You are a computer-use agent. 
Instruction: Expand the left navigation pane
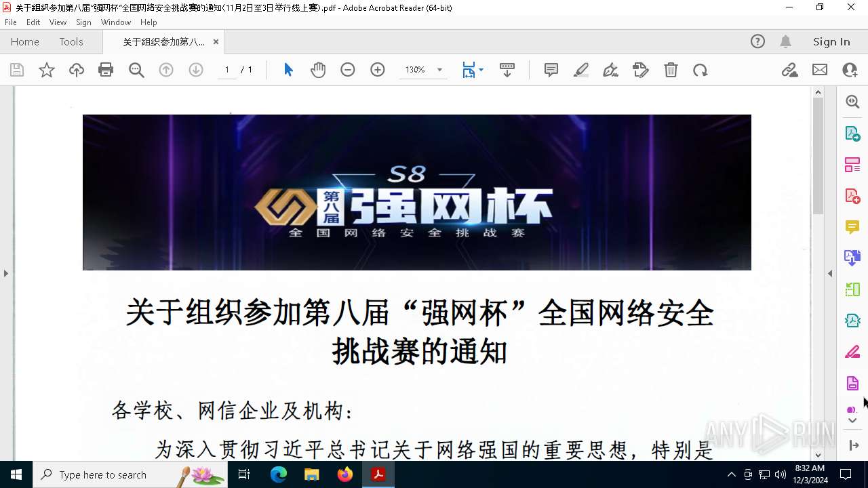(x=5, y=273)
